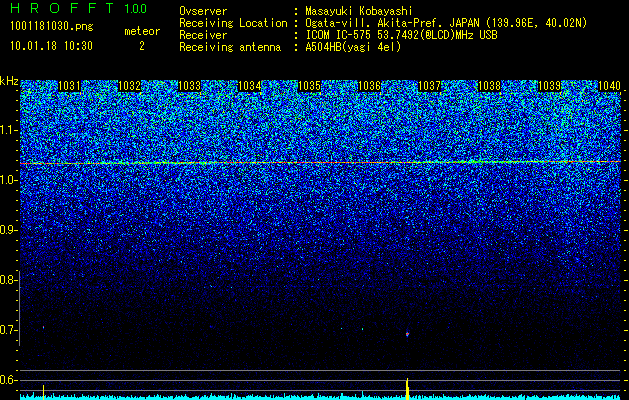Click the 1.0 kHz axis tick label
The width and height of the screenshot is (629, 400).
[9, 180]
